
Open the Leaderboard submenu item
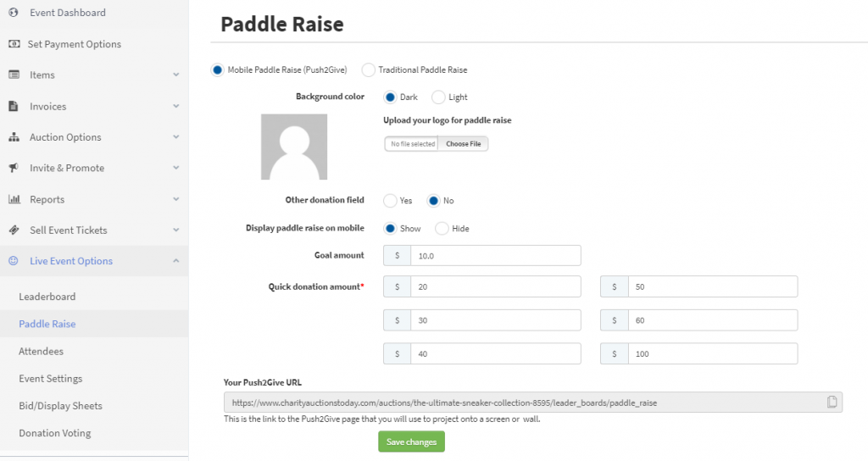pyautogui.click(x=47, y=296)
